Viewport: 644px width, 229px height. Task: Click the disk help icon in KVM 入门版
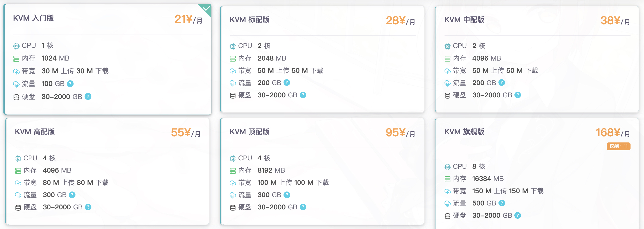(88, 97)
